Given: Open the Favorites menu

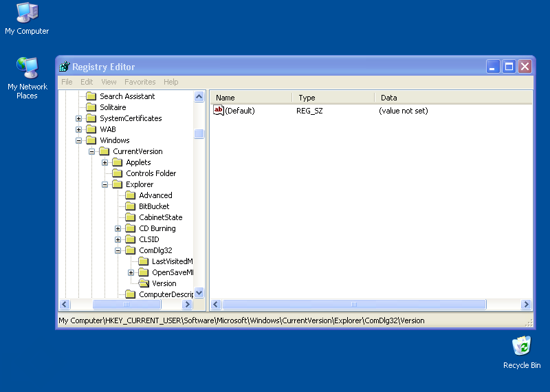Looking at the screenshot, I should coord(140,82).
